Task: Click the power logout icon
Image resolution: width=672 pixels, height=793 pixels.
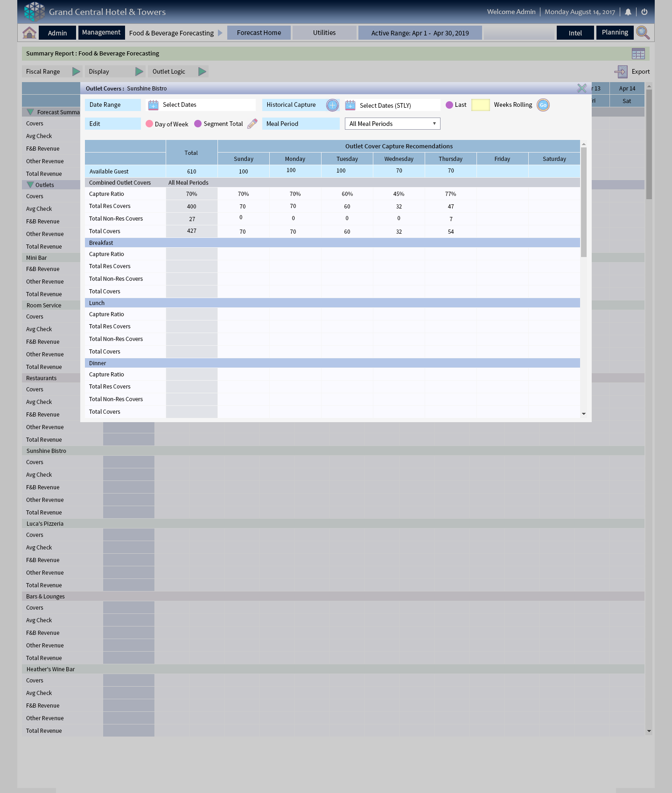Action: click(x=644, y=12)
